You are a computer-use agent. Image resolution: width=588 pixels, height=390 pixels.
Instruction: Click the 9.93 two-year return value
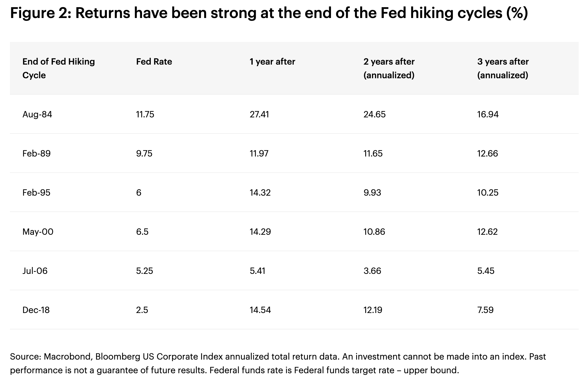(x=372, y=193)
